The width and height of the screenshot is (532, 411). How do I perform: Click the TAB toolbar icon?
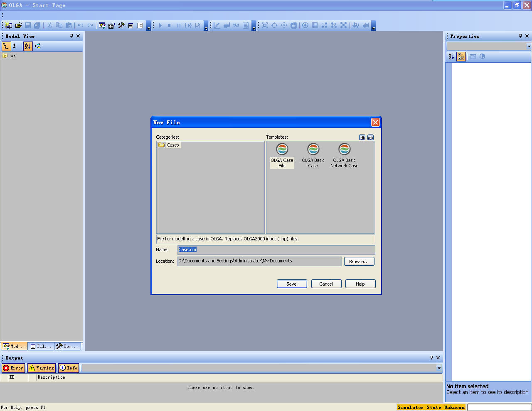point(236,25)
